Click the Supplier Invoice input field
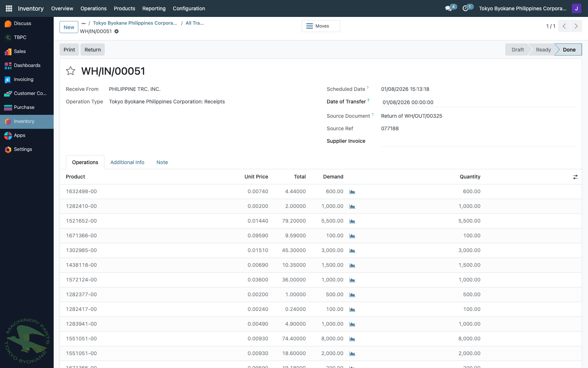 [478, 141]
